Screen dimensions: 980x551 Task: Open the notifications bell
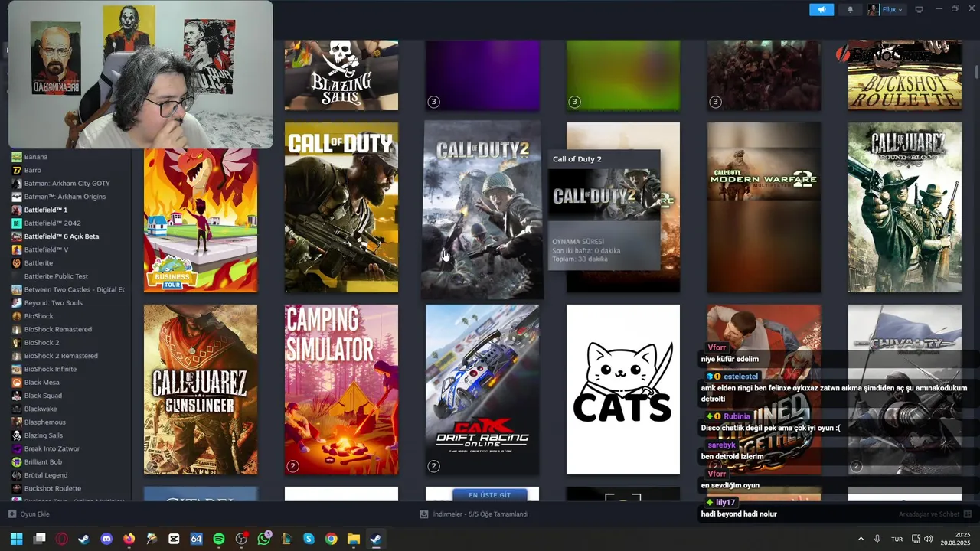pyautogui.click(x=850, y=9)
